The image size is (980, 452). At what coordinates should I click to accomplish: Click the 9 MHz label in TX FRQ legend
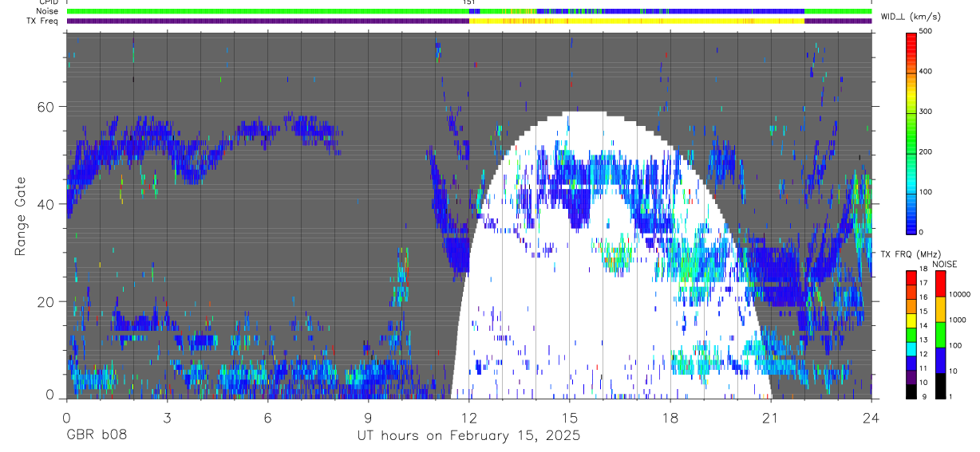point(923,397)
